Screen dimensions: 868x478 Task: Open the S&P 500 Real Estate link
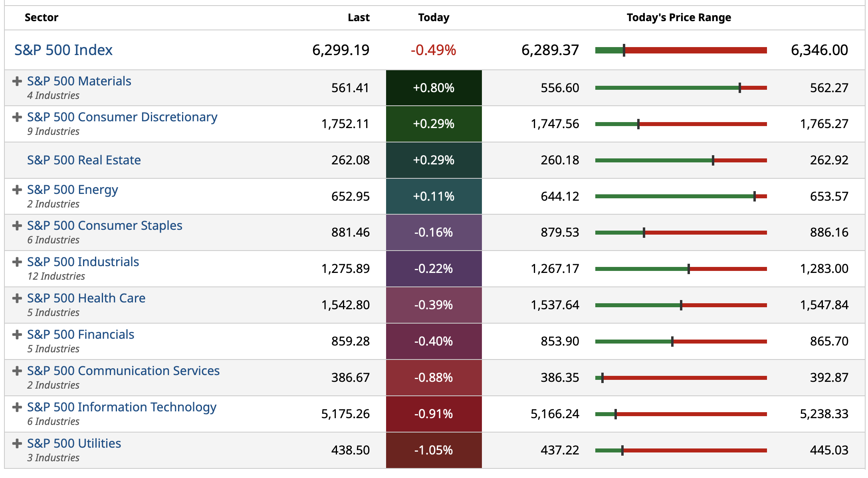click(x=84, y=160)
